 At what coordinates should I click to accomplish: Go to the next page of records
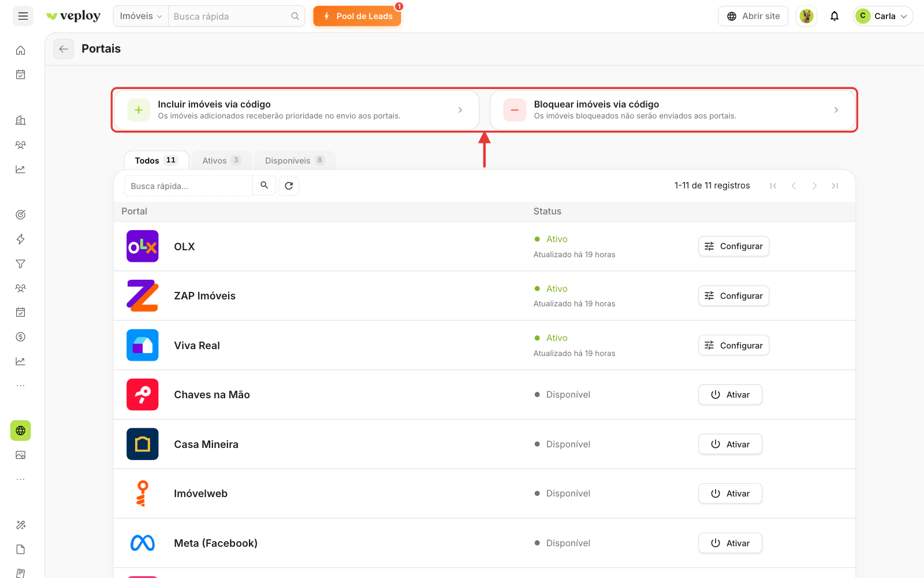814,186
